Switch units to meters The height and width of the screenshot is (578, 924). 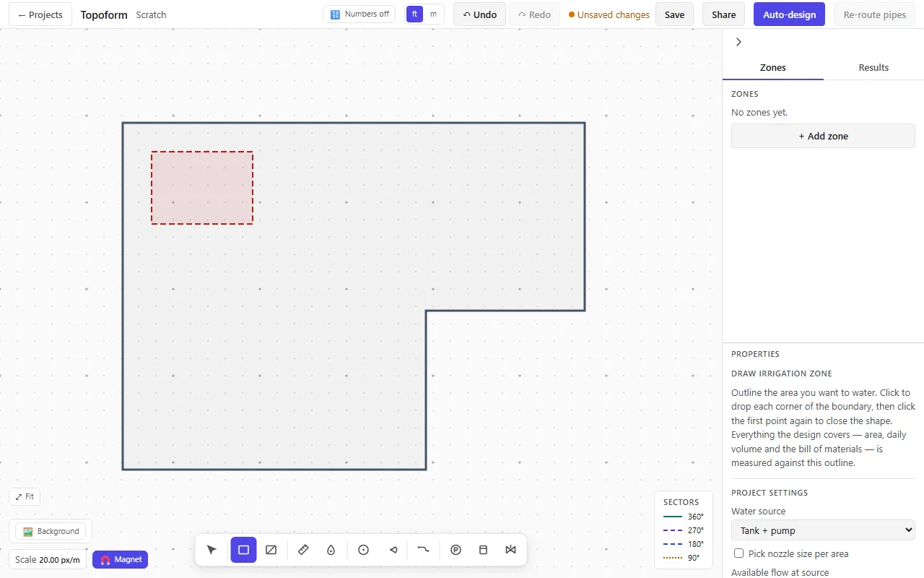(x=433, y=14)
